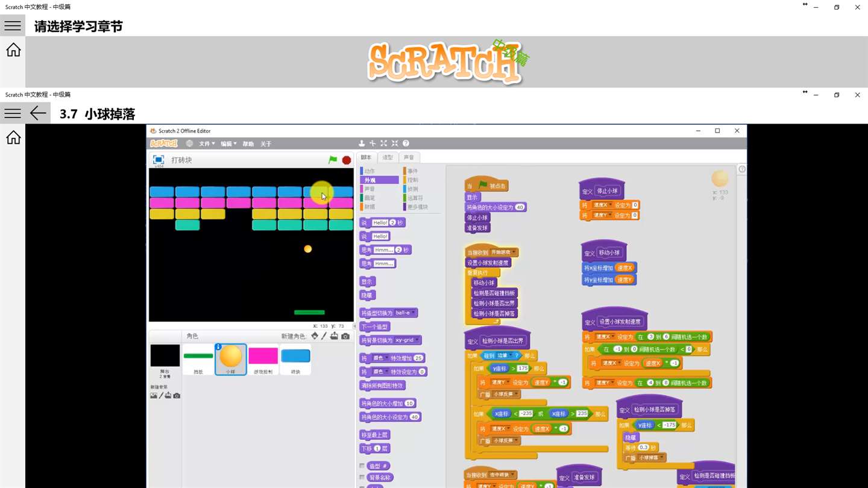The height and width of the screenshot is (488, 868).
Task: Open info icon on 小球 sprite
Action: (x=218, y=347)
